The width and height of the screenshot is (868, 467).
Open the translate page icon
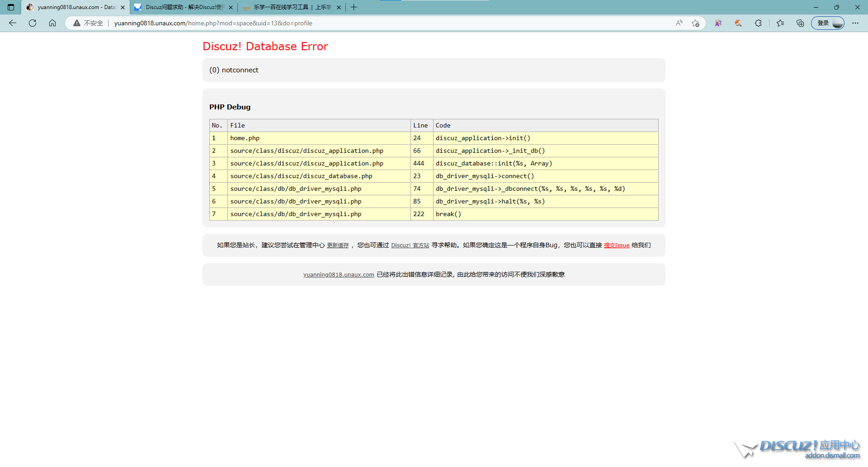coord(718,23)
